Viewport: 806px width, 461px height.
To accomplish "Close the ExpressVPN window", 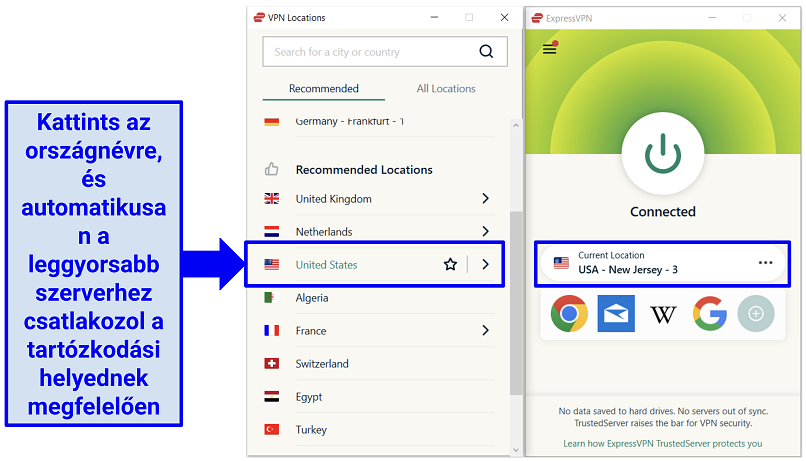I will pos(782,18).
